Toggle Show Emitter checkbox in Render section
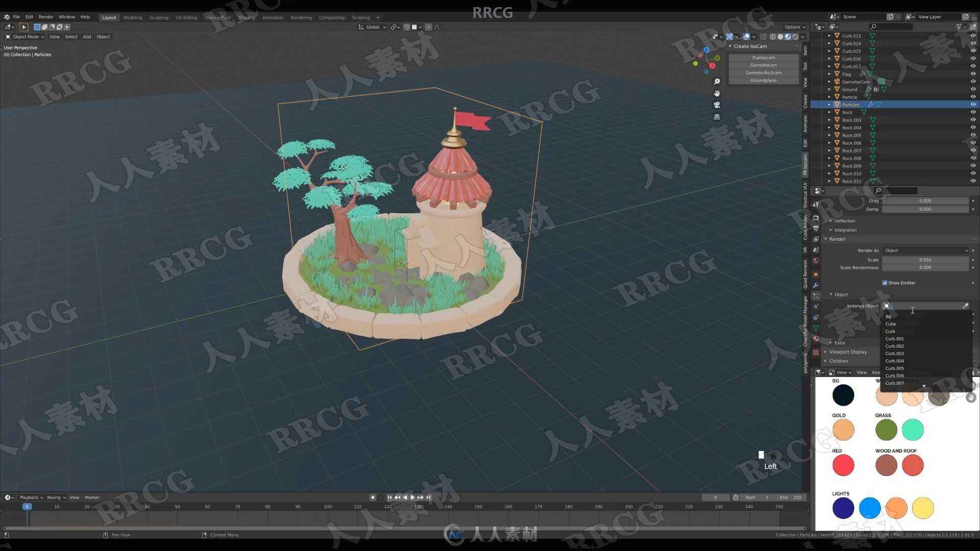The width and height of the screenshot is (980, 551). point(886,283)
